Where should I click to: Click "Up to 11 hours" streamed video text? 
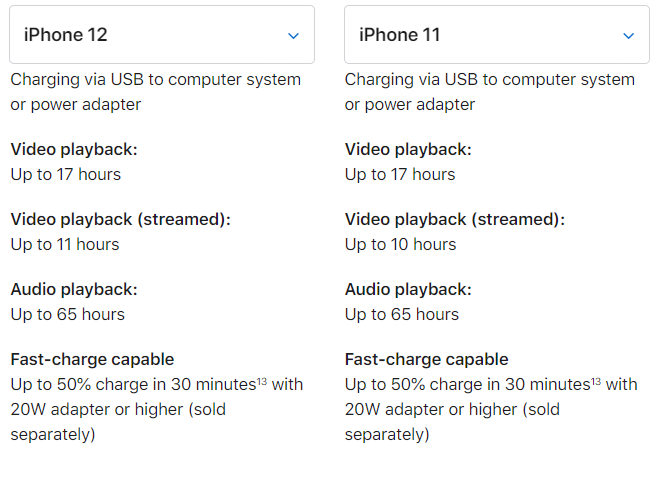pos(65,244)
